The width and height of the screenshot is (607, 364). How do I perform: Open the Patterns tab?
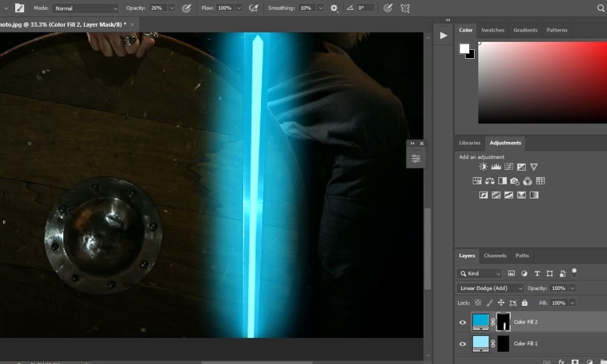[557, 30]
